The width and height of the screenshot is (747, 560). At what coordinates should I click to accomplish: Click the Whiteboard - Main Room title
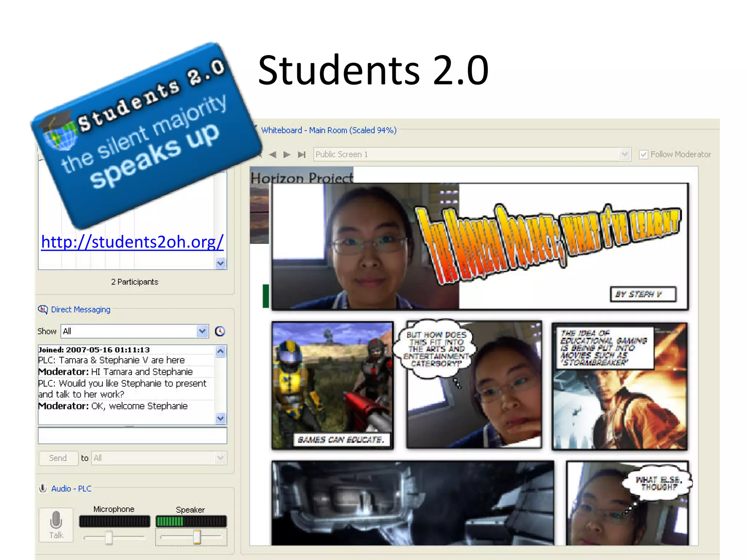coord(329,130)
